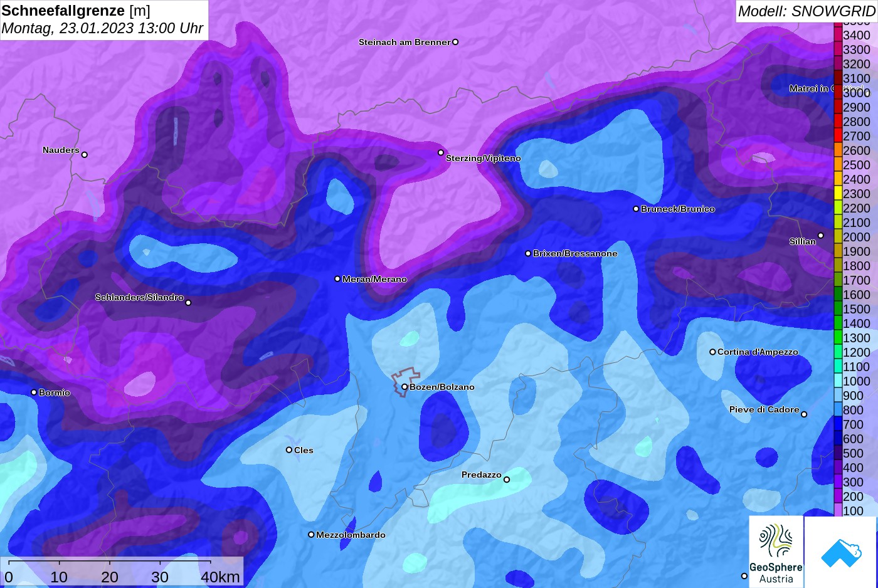This screenshot has width=878, height=588.
Task: Click the '1200' legend value
Action: coord(857,352)
